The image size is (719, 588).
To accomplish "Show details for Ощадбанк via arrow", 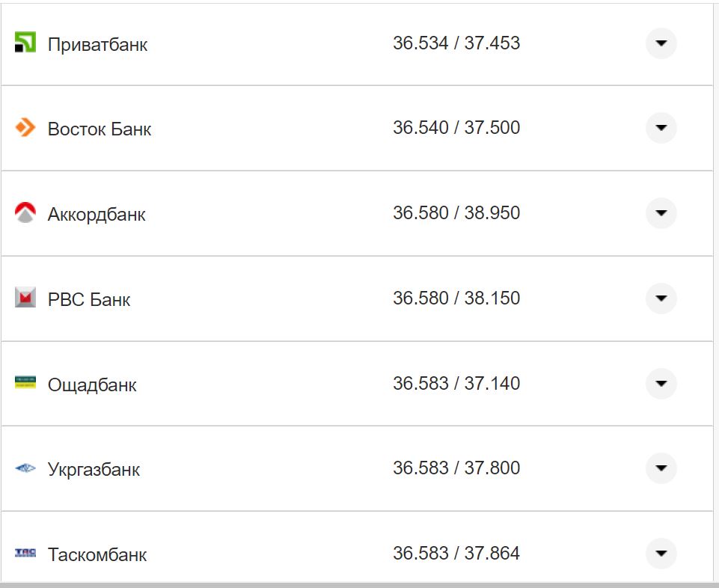I will pyautogui.click(x=661, y=384).
